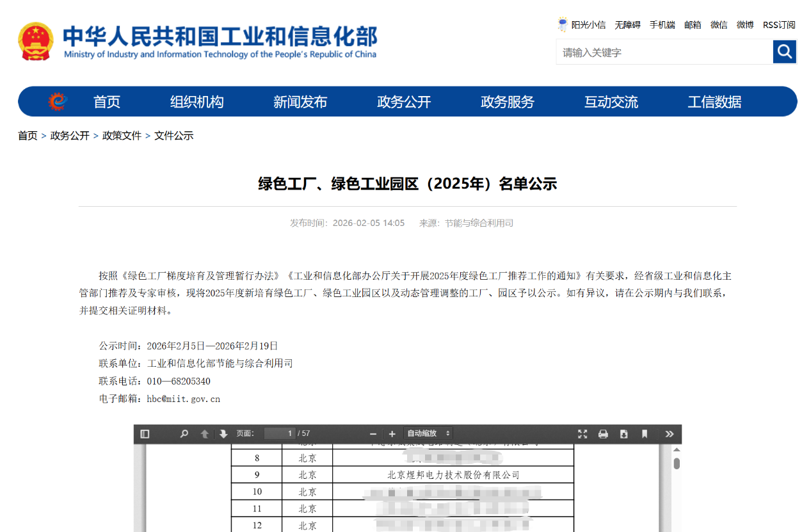Screen dimensions: 811x532
Task: Print the PDF document
Action: [x=603, y=433]
